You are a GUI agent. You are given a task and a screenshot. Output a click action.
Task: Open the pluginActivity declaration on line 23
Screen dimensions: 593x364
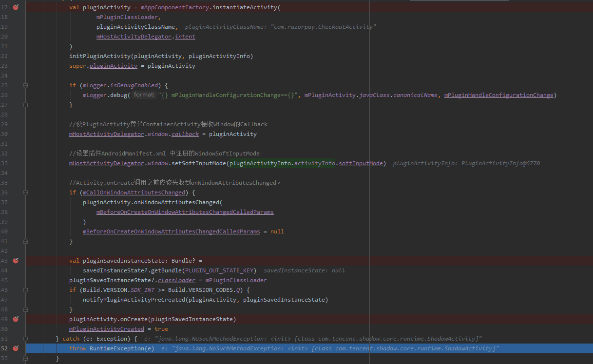[113, 65]
